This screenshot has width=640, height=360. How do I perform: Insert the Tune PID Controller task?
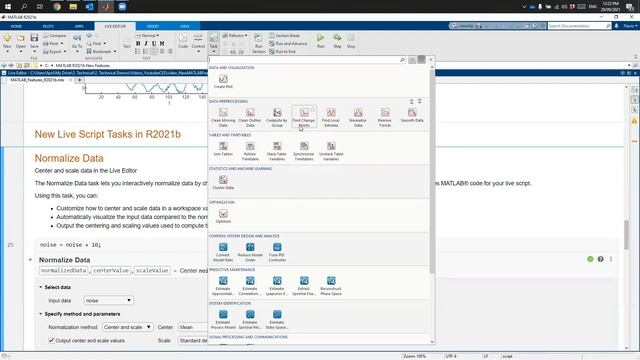click(277, 252)
